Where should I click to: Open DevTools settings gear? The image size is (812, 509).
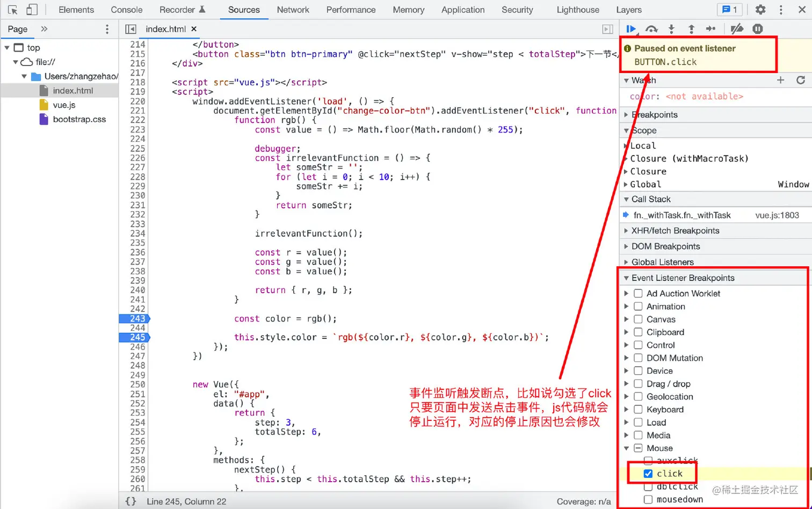pos(760,10)
